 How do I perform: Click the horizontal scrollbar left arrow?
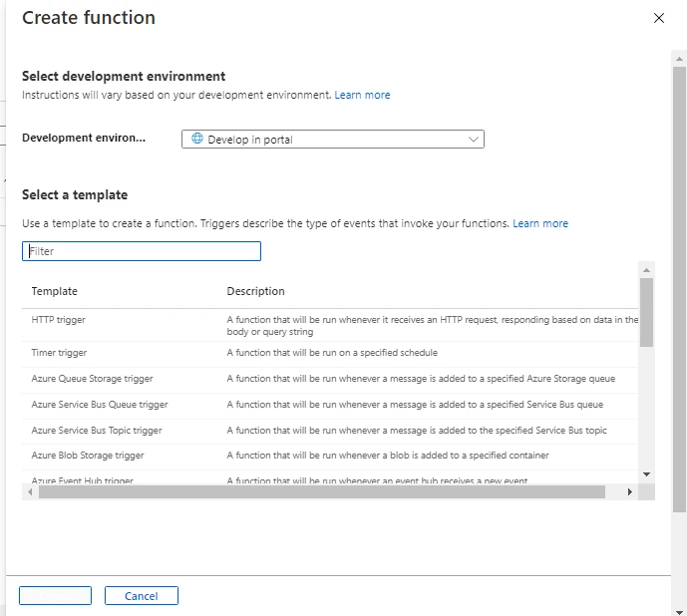30,492
